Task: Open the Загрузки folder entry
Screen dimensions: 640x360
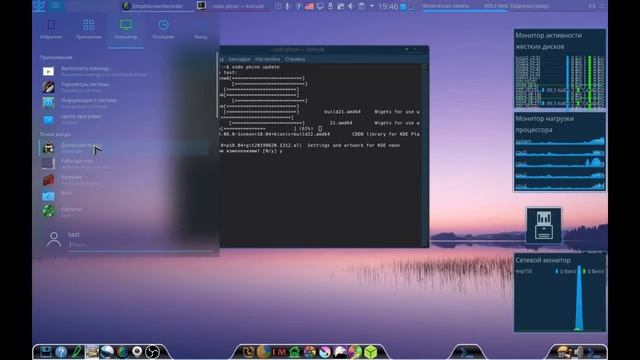Action: pyautogui.click(x=124, y=180)
